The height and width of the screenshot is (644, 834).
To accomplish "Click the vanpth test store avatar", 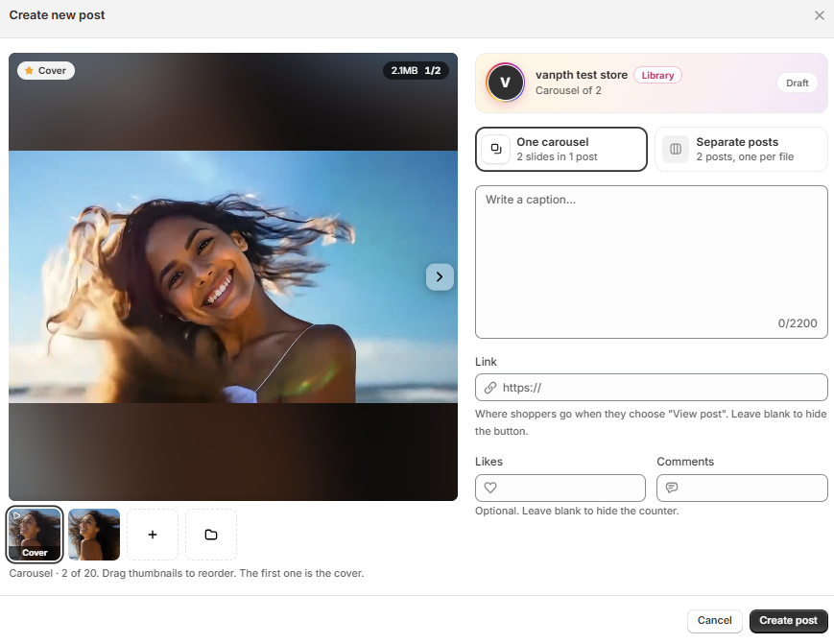I will pos(505,83).
